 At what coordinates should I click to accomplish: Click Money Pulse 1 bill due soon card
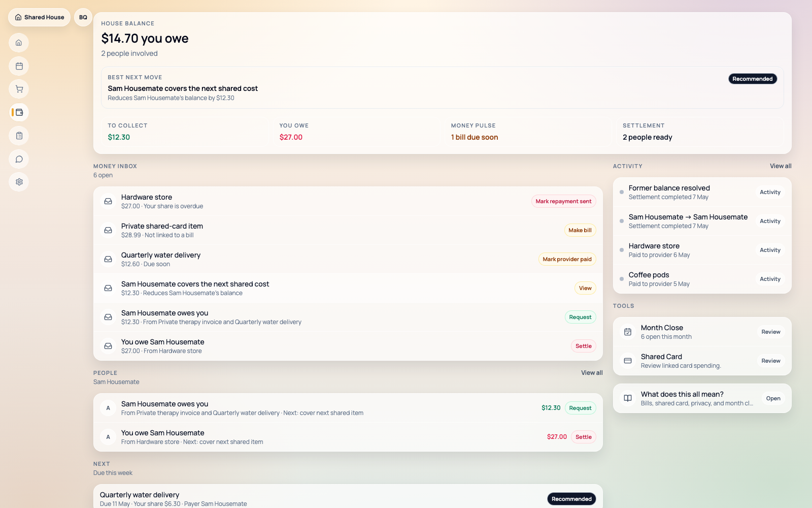pyautogui.click(x=529, y=132)
